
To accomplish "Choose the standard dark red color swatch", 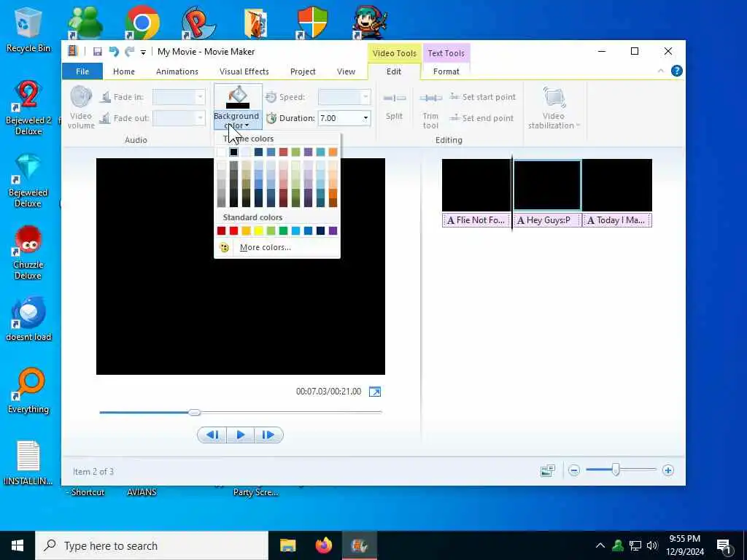I will [221, 231].
